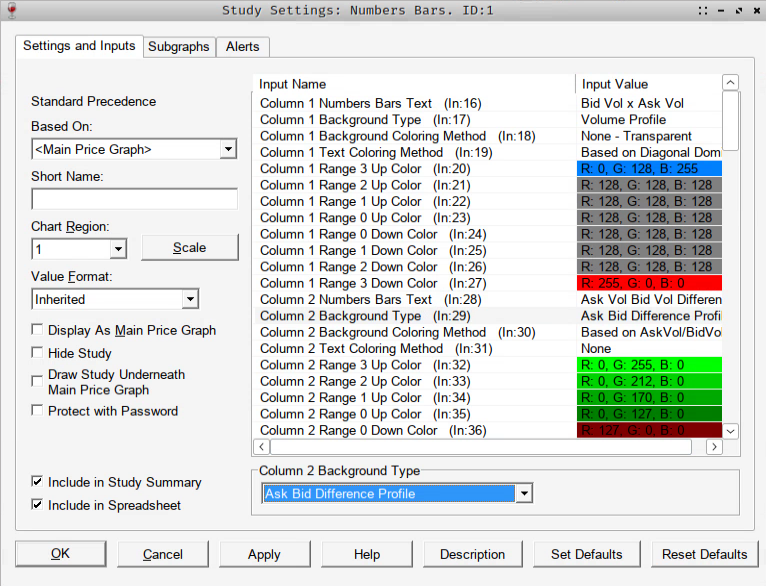Open the Column 2 Range 0 Up Color swatch
This screenshot has width=766, height=586.
(649, 414)
